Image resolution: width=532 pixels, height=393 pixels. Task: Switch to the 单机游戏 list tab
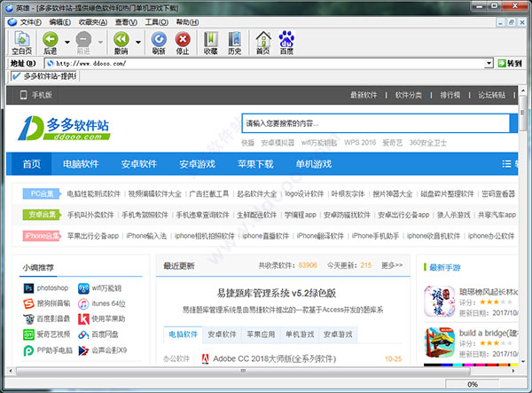300,334
